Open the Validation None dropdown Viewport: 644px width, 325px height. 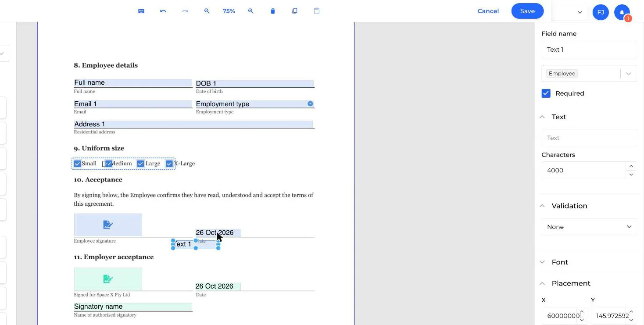589,227
